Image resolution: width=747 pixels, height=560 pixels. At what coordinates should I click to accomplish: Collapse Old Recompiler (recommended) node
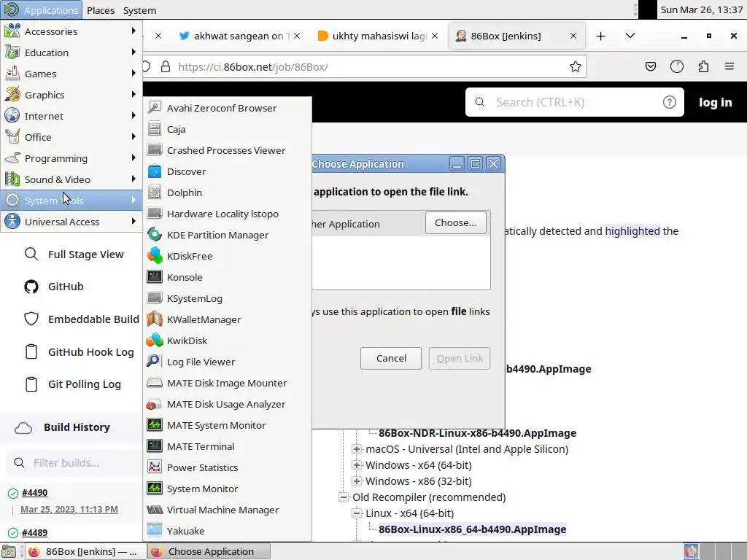(344, 497)
